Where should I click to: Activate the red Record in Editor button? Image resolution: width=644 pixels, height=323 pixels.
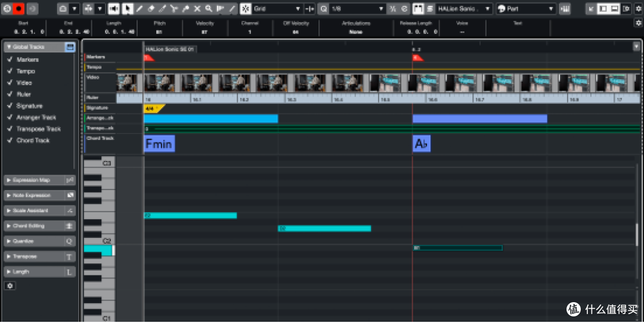click(18, 8)
